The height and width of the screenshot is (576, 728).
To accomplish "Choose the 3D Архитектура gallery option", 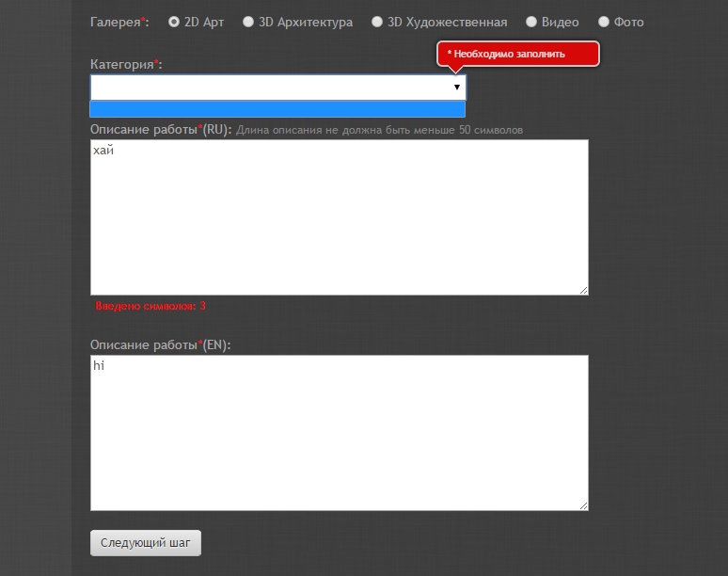I will (x=248, y=22).
